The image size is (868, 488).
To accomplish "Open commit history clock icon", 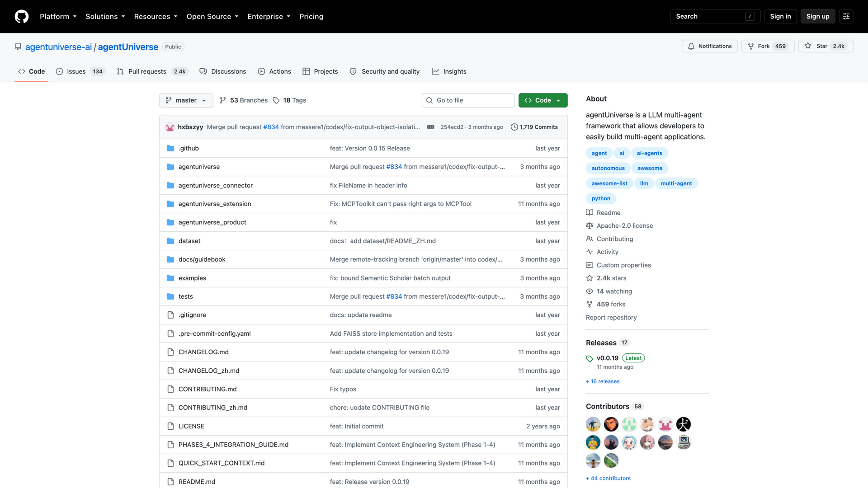I will pos(514,127).
